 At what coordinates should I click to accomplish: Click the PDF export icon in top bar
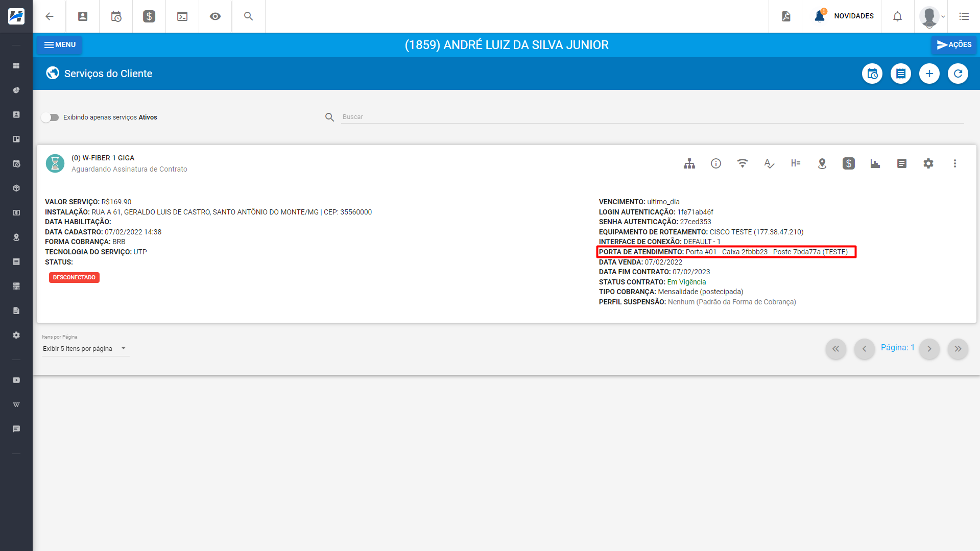click(786, 16)
